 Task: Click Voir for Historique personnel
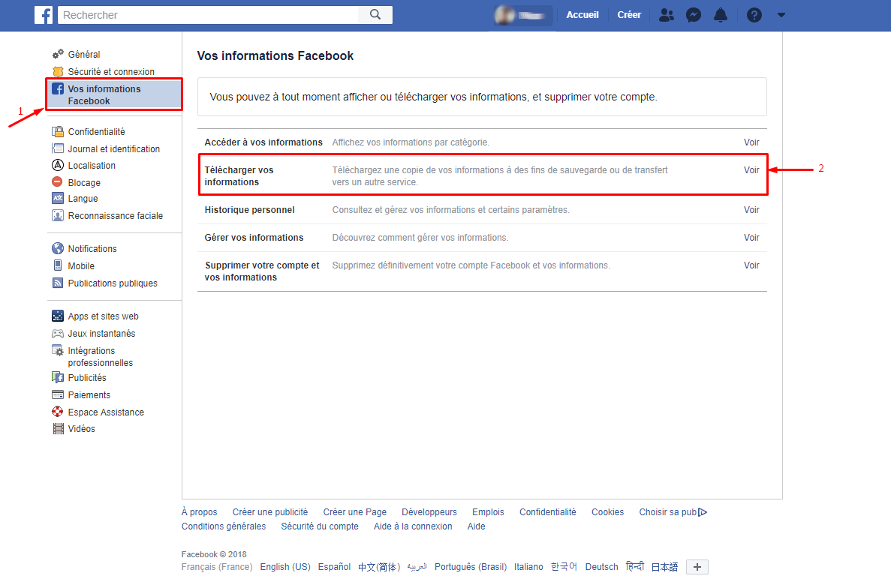[x=751, y=210]
